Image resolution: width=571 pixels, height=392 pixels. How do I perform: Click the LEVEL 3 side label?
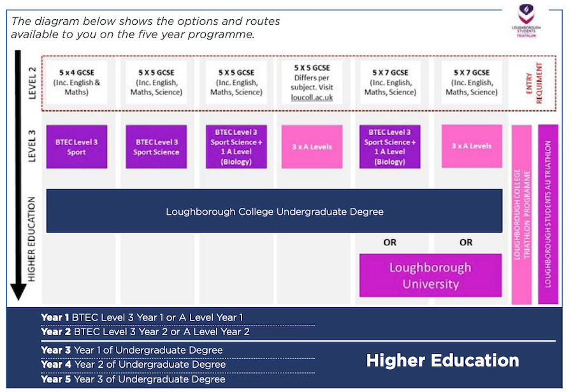coord(33,146)
